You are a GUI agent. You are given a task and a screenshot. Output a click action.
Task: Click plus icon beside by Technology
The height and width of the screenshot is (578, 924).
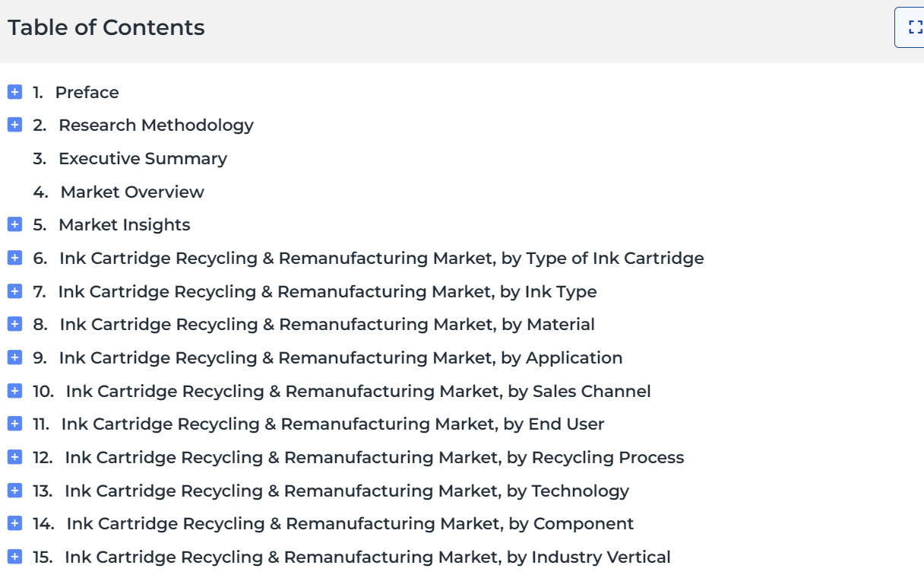click(14, 491)
